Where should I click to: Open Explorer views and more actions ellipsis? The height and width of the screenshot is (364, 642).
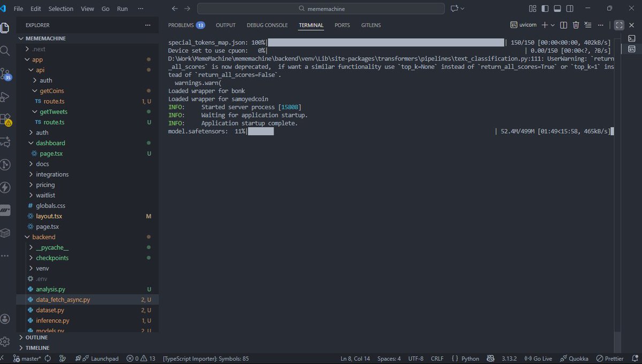148,25
